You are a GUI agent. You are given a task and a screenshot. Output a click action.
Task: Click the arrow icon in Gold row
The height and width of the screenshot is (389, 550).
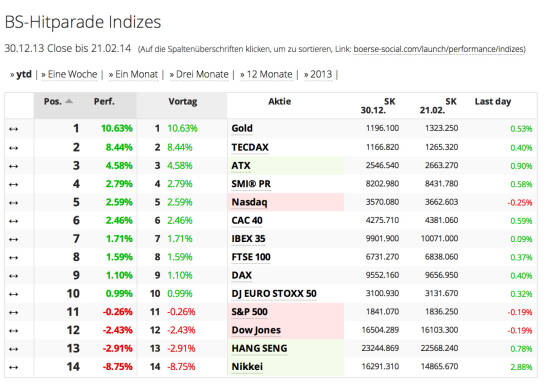coord(13,129)
